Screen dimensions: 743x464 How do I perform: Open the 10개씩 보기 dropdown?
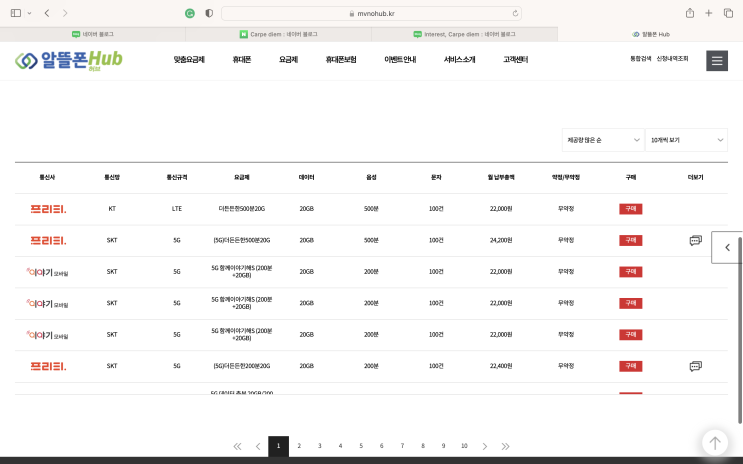point(686,140)
